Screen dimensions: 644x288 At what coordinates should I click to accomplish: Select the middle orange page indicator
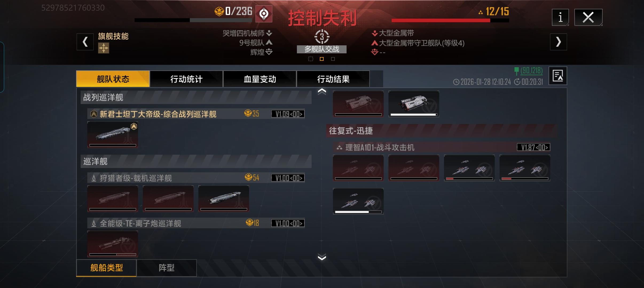(x=322, y=59)
